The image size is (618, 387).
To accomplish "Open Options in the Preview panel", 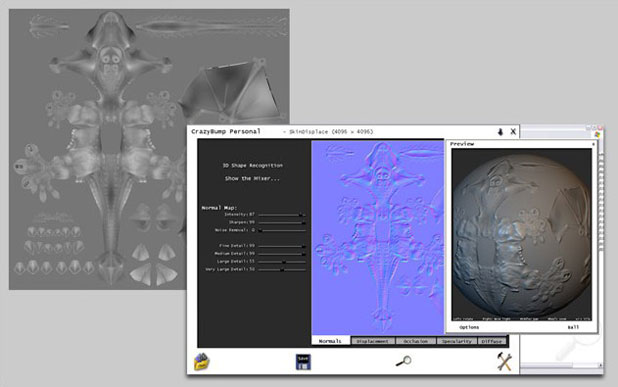I will click(469, 327).
